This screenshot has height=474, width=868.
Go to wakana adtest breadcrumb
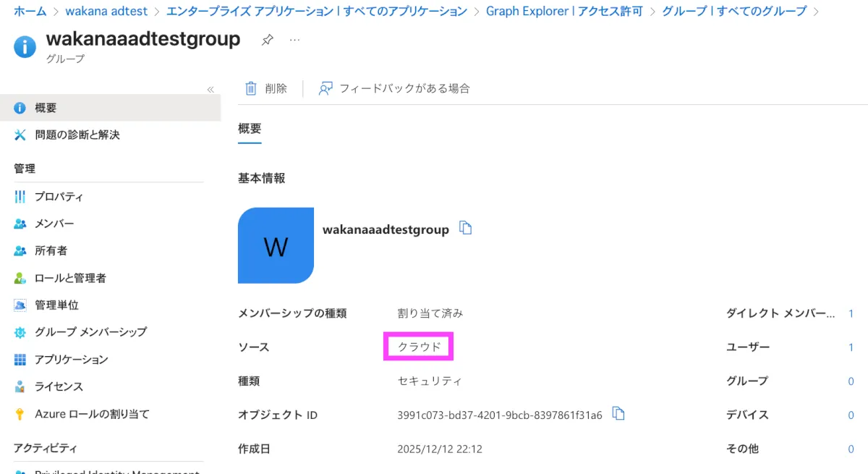click(x=106, y=12)
